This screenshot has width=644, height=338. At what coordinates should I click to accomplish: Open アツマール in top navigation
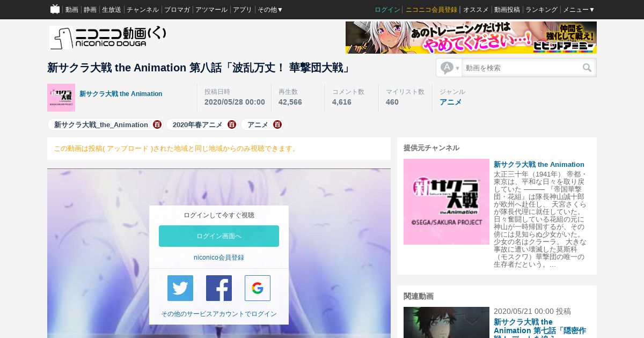[x=211, y=10]
